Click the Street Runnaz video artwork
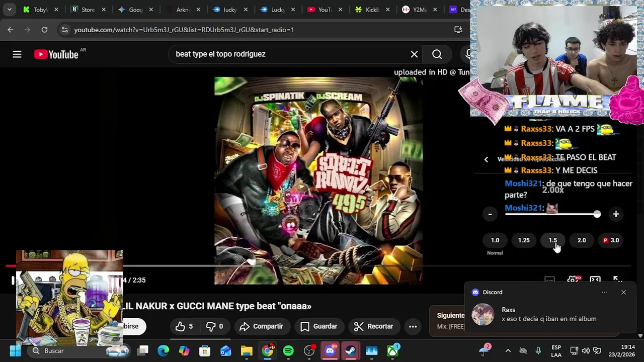The width and height of the screenshot is (644, 362). 318,181
